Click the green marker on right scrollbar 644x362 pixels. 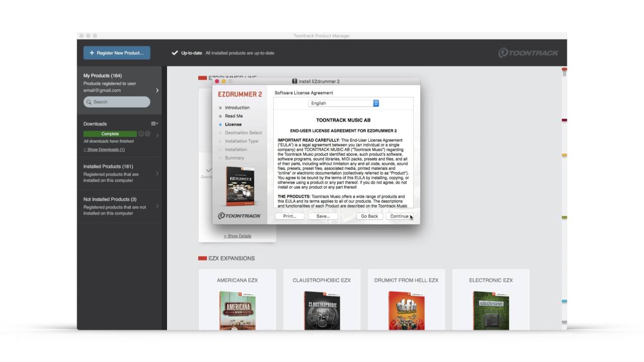click(565, 217)
